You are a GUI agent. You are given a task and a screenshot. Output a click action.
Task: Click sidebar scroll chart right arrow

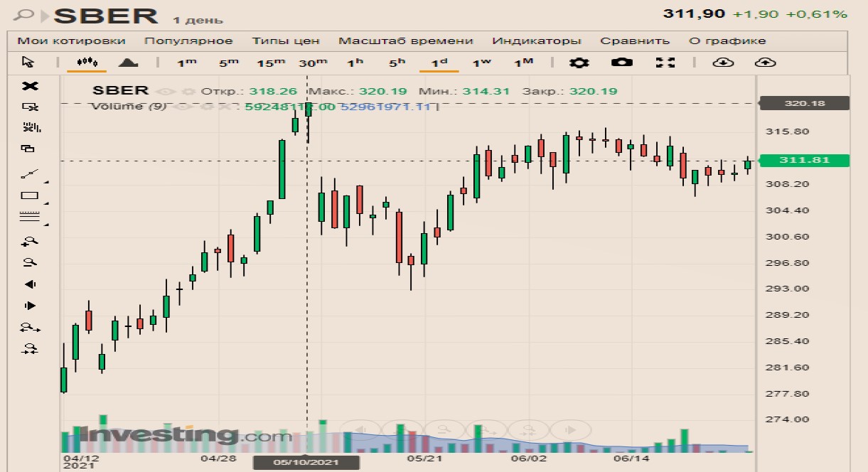[x=30, y=306]
